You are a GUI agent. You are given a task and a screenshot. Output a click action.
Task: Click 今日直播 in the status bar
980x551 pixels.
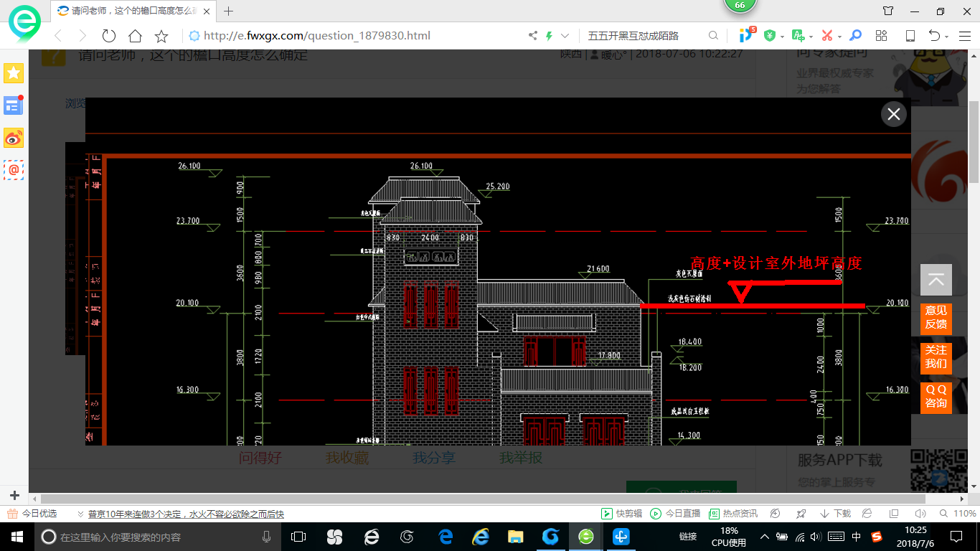click(674, 514)
